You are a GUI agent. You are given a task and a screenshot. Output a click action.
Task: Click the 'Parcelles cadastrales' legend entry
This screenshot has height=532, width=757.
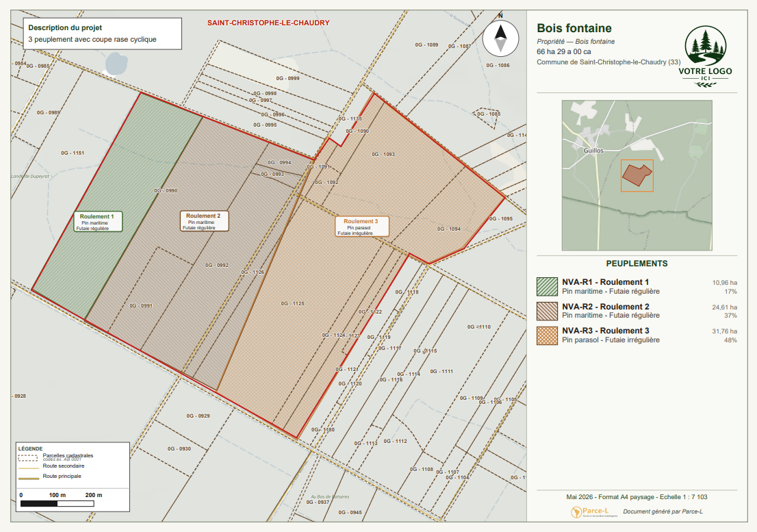click(x=68, y=455)
